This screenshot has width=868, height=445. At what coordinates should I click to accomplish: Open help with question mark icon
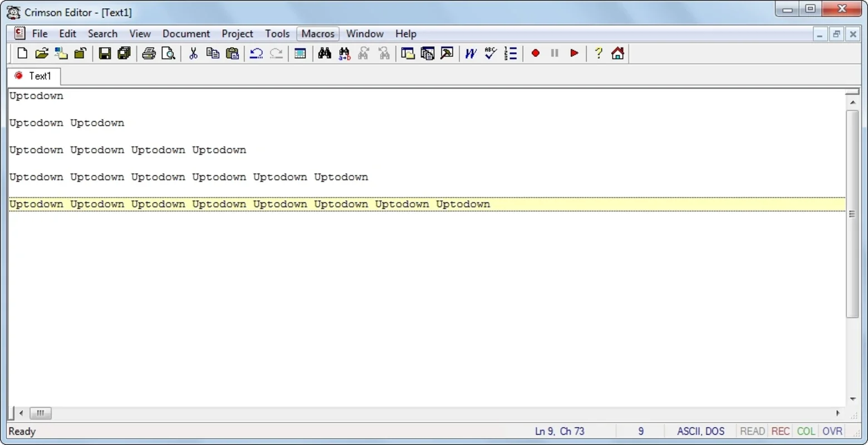click(599, 53)
